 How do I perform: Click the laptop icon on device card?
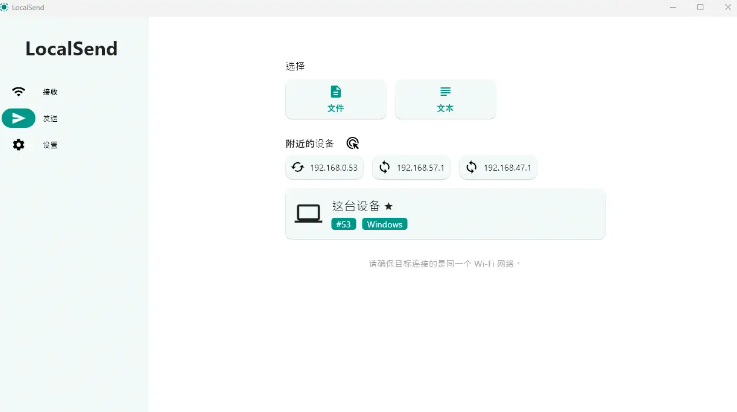tap(308, 214)
